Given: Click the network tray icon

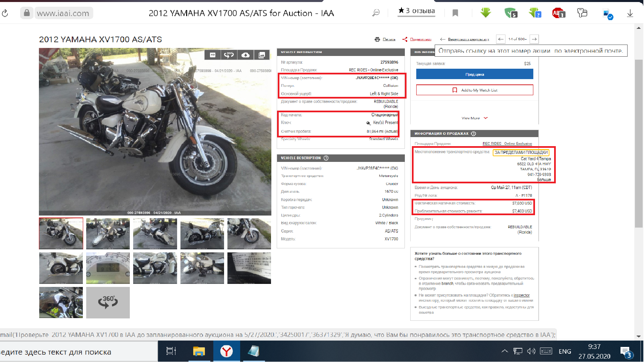Looking at the screenshot, I should click(x=518, y=351).
